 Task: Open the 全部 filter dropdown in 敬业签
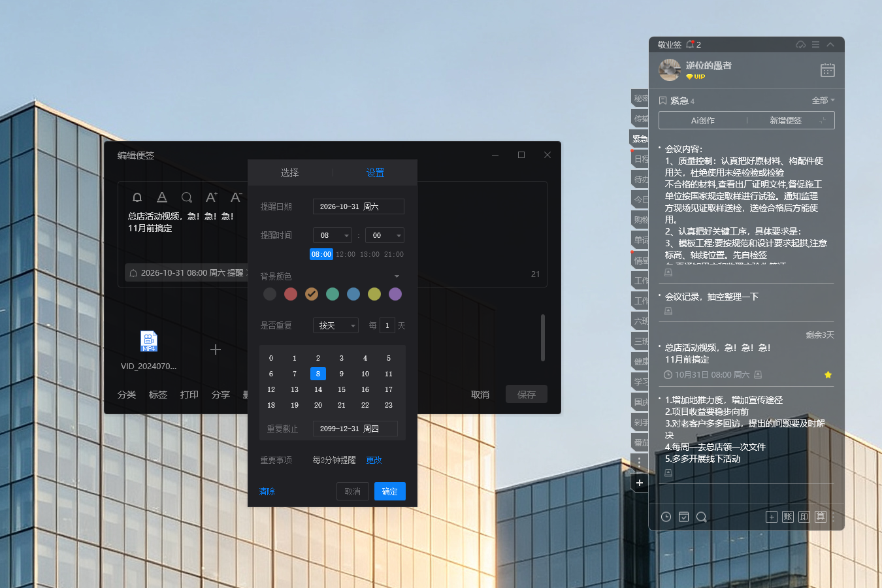click(823, 101)
